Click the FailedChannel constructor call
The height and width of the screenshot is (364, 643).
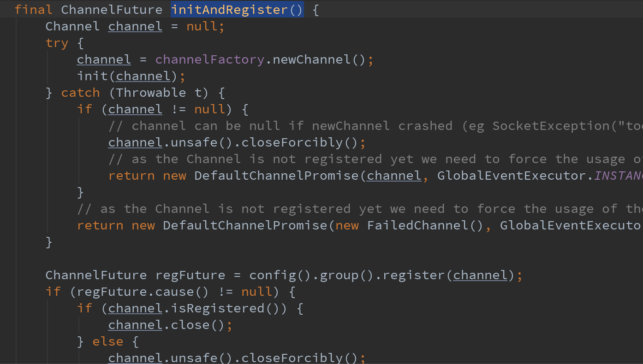425,225
